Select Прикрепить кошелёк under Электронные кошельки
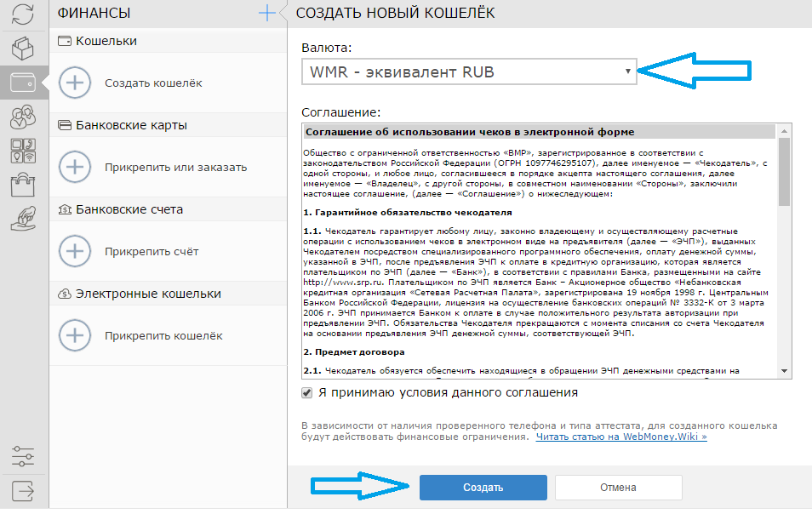This screenshot has height=514, width=812. tap(163, 335)
